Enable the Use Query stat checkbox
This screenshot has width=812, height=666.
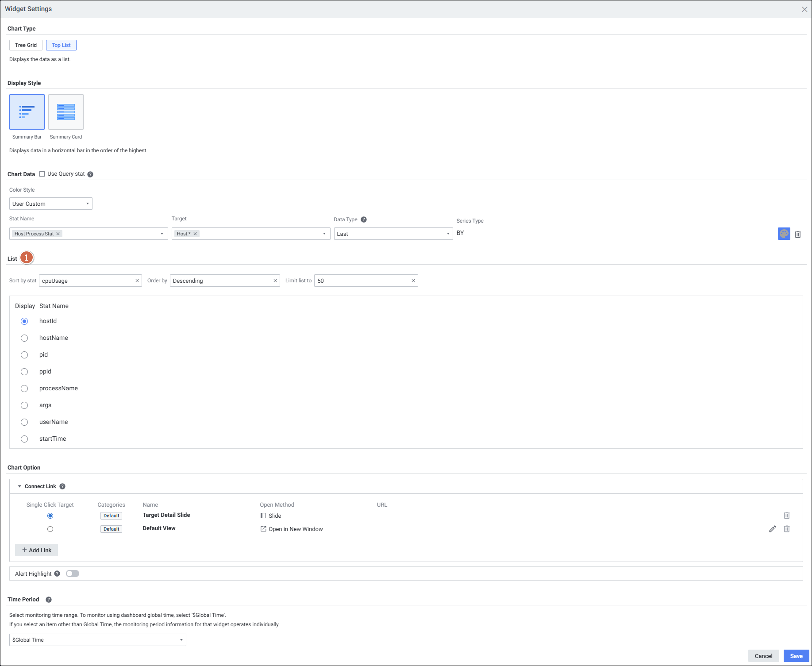pyautogui.click(x=42, y=174)
